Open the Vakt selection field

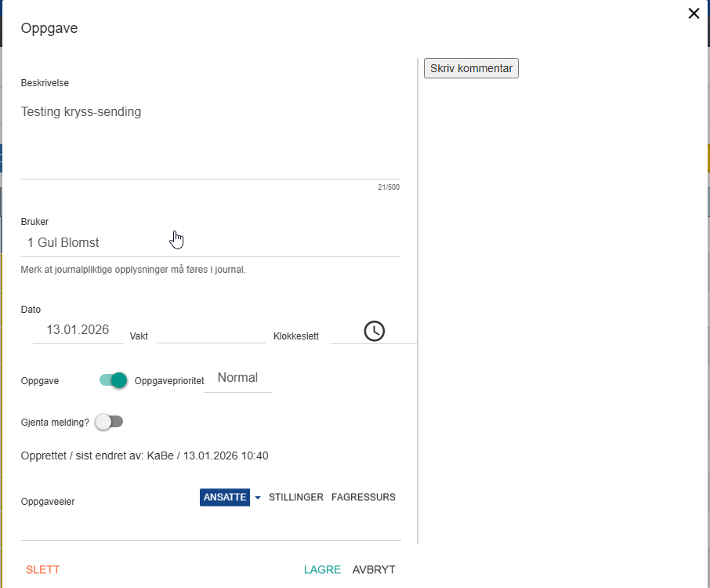(211, 332)
